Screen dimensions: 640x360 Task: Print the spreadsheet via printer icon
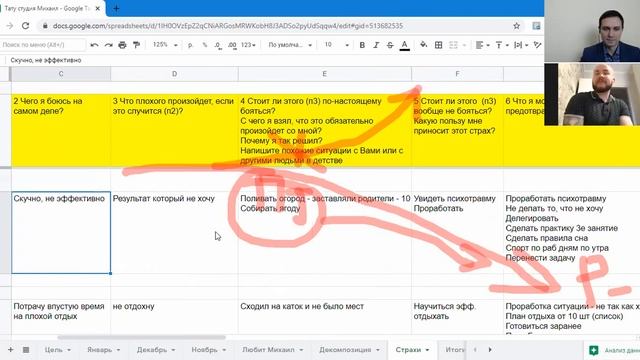(x=122, y=45)
